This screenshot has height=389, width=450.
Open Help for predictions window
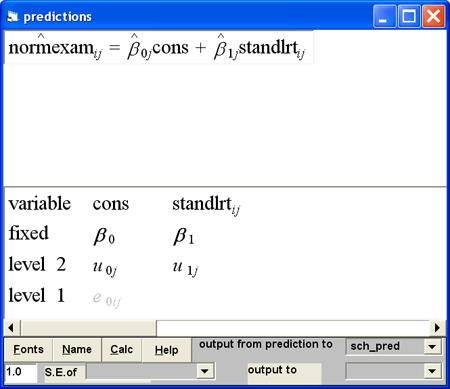166,350
